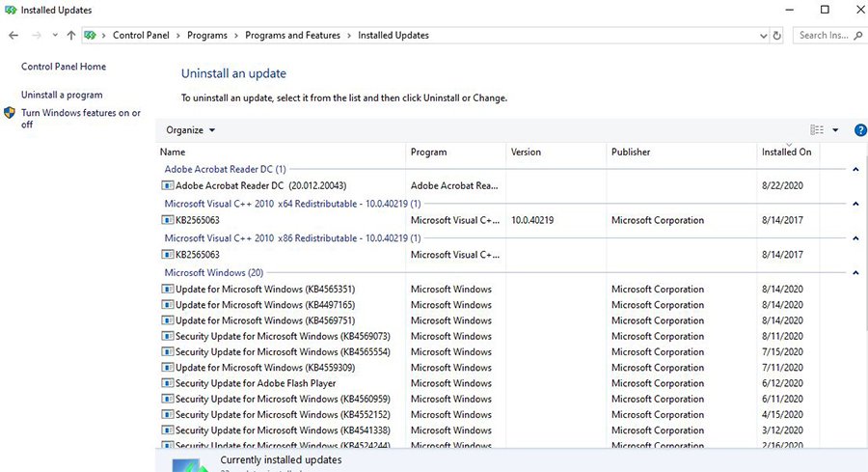Click the Up directory arrow
This screenshot has width=868, height=472.
[71, 36]
